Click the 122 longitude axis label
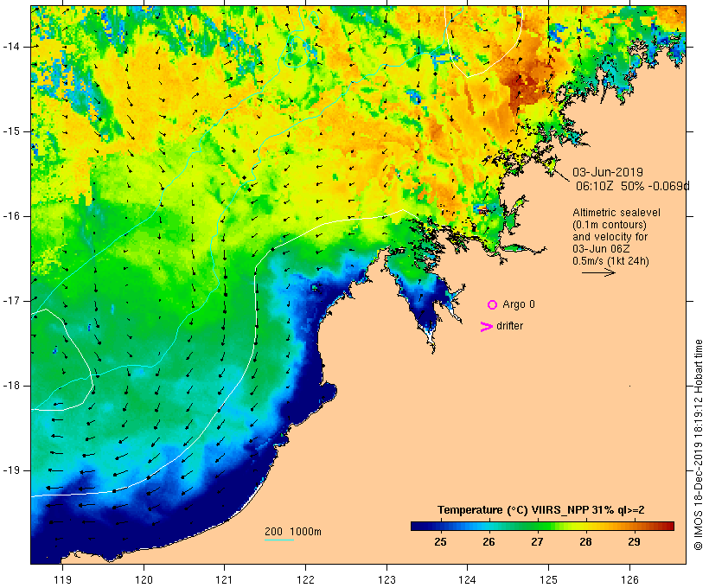The height and width of the screenshot is (588, 709). pyautogui.click(x=306, y=579)
